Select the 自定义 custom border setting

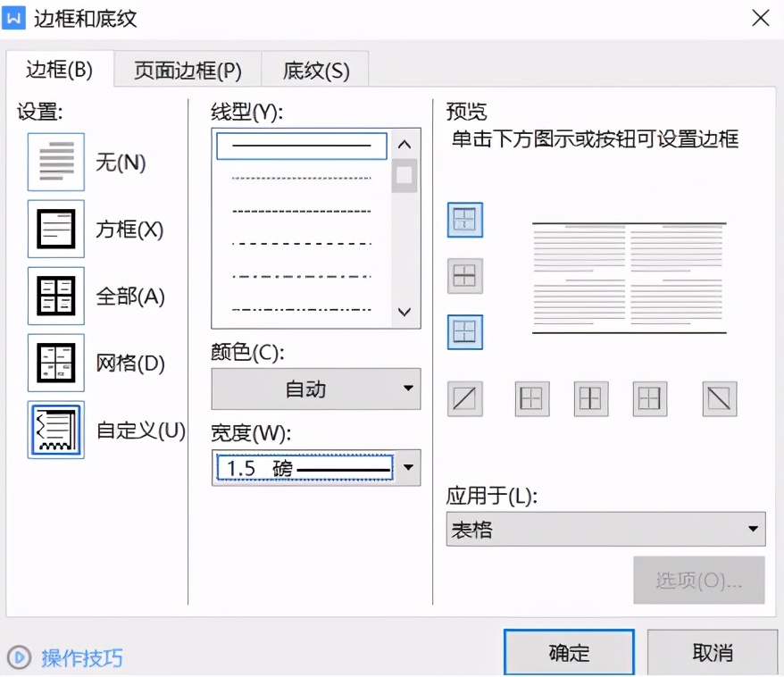click(55, 430)
